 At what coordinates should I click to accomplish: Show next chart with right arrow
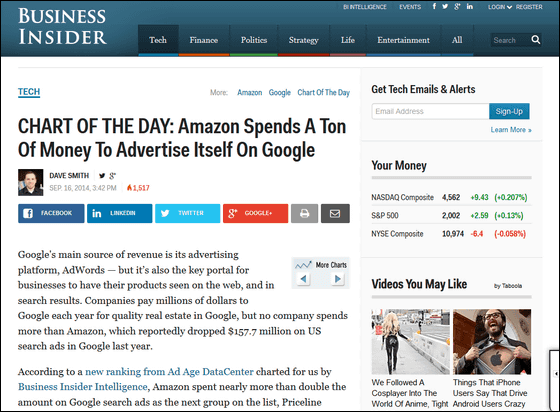coord(338,279)
